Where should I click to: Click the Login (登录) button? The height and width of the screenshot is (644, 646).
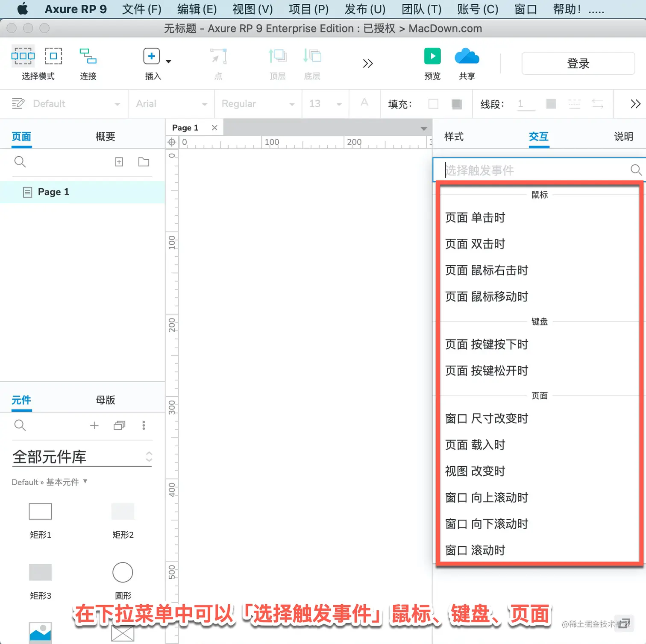tap(578, 64)
